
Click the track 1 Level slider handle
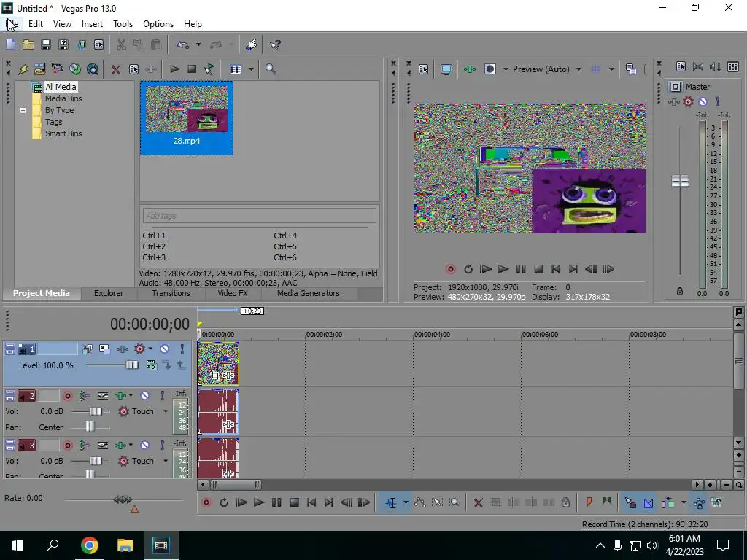(132, 365)
